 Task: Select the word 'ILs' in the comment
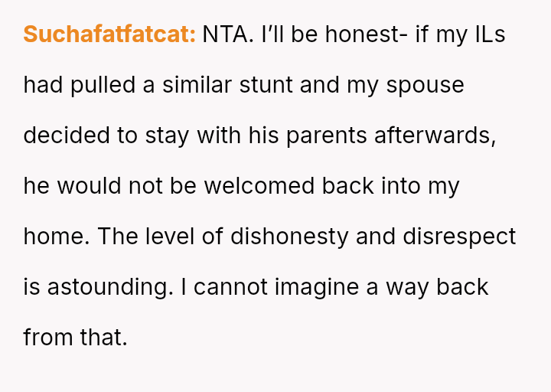coord(487,35)
